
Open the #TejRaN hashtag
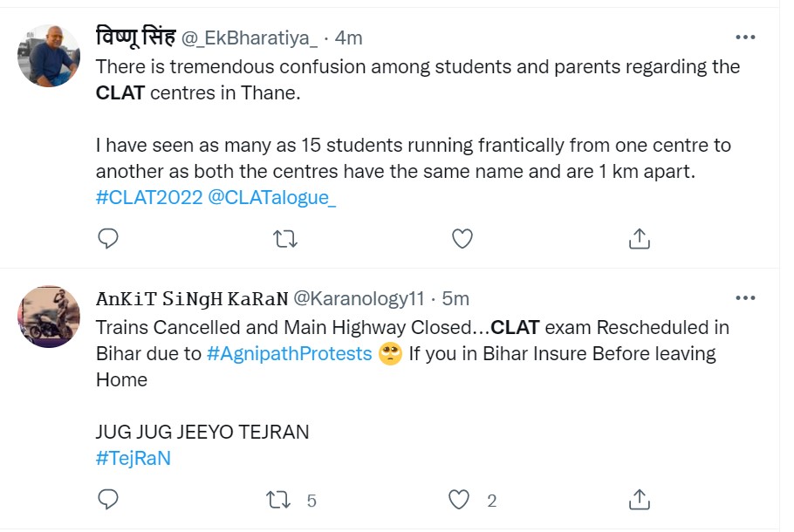[x=133, y=459]
